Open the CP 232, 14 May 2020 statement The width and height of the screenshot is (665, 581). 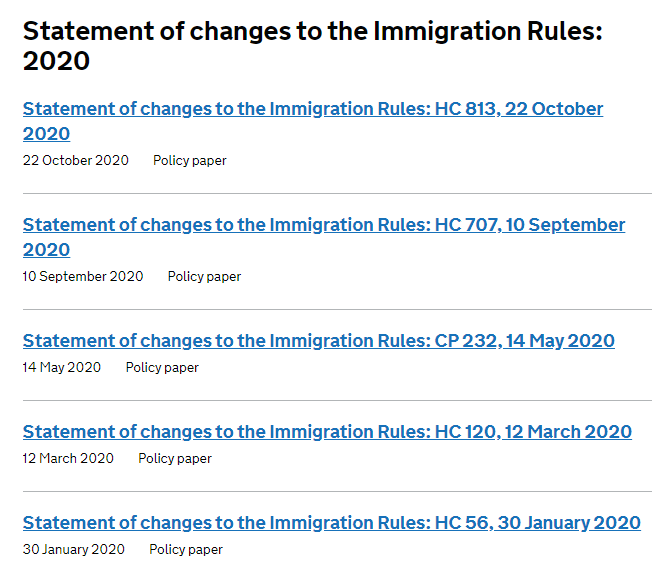click(318, 341)
